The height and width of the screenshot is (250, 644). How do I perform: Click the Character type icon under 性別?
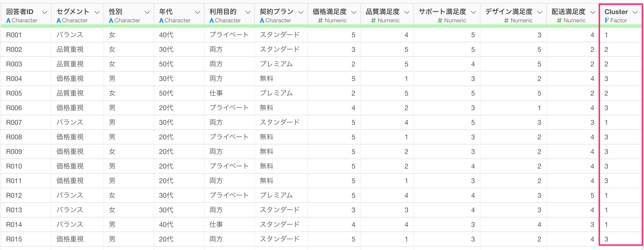pos(111,20)
